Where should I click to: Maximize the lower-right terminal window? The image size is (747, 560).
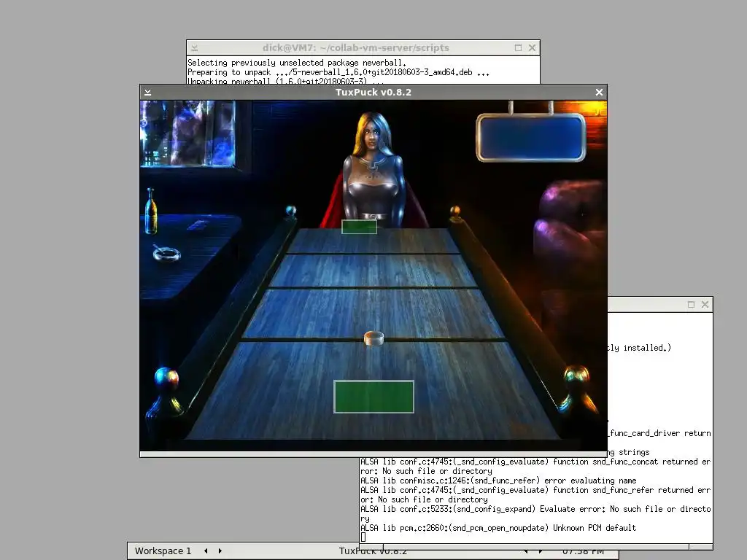coord(692,304)
